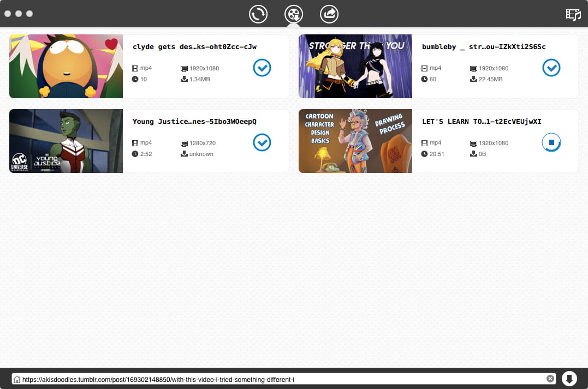Click the download progress ring on LET'S LEARN
This screenshot has width=588, height=389.
[x=551, y=142]
